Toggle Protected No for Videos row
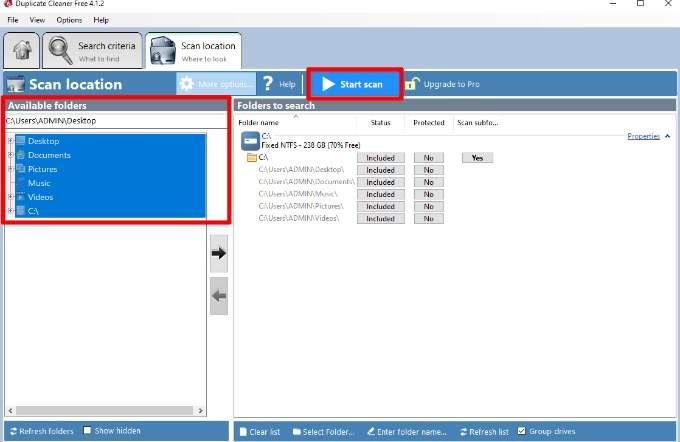The height and width of the screenshot is (442, 680). coord(428,219)
